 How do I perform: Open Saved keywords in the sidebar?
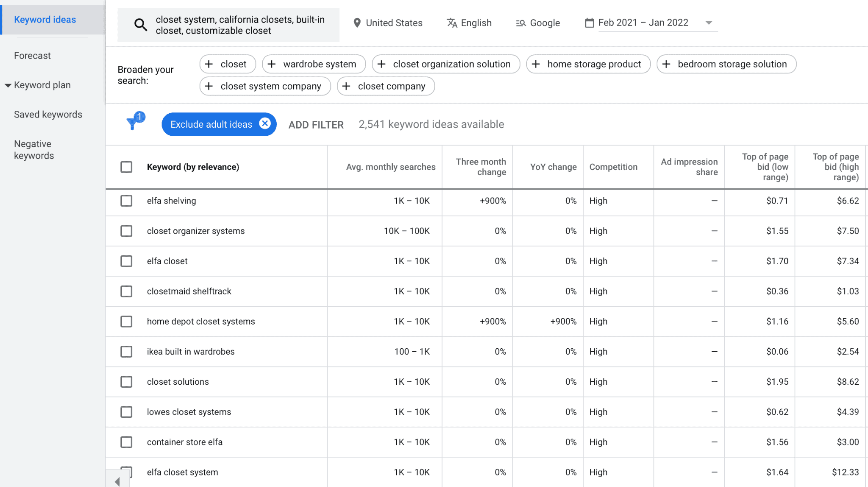(48, 114)
